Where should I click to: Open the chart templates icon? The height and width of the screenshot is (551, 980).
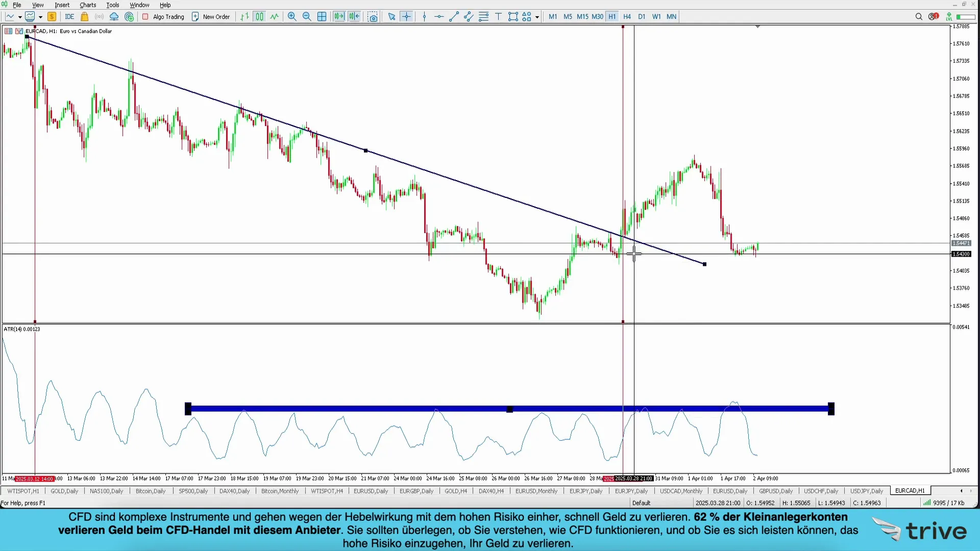pyautogui.click(x=30, y=16)
